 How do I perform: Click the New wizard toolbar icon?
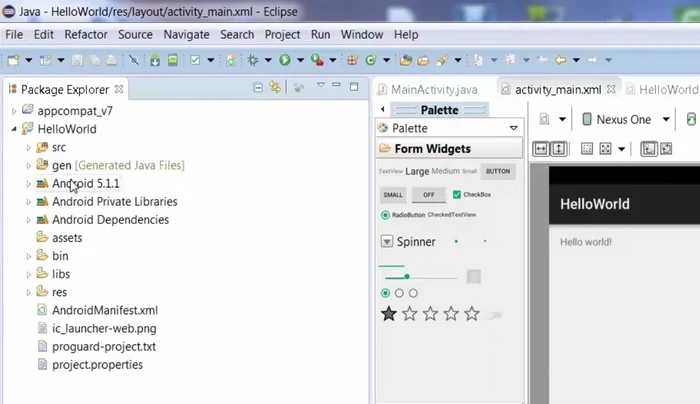pos(13,60)
